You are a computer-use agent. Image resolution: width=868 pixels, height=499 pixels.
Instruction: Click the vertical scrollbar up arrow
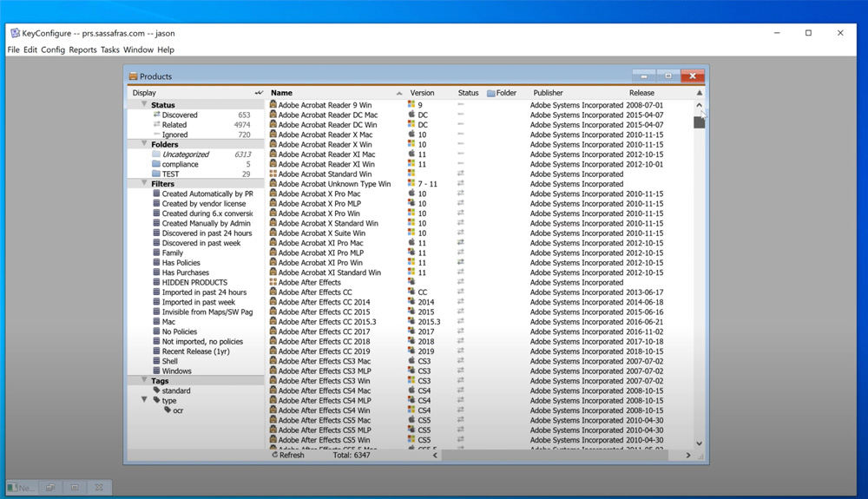pos(699,104)
